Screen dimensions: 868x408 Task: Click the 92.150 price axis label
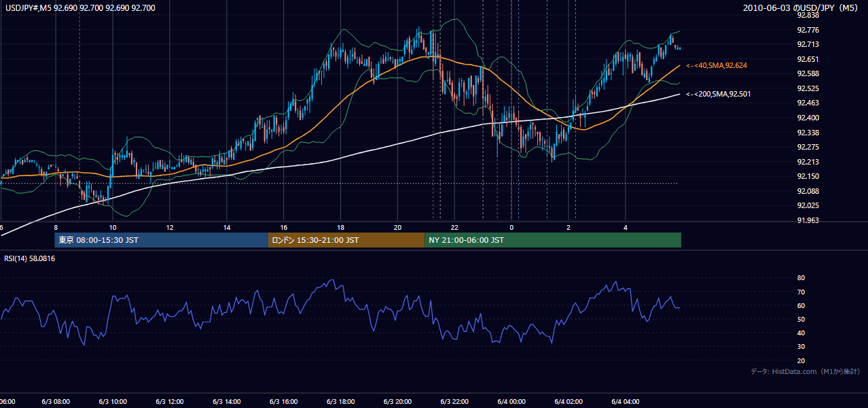click(808, 176)
